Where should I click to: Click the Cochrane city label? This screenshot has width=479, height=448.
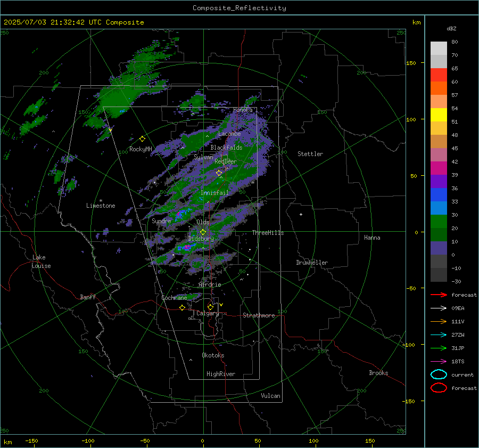[x=174, y=298]
